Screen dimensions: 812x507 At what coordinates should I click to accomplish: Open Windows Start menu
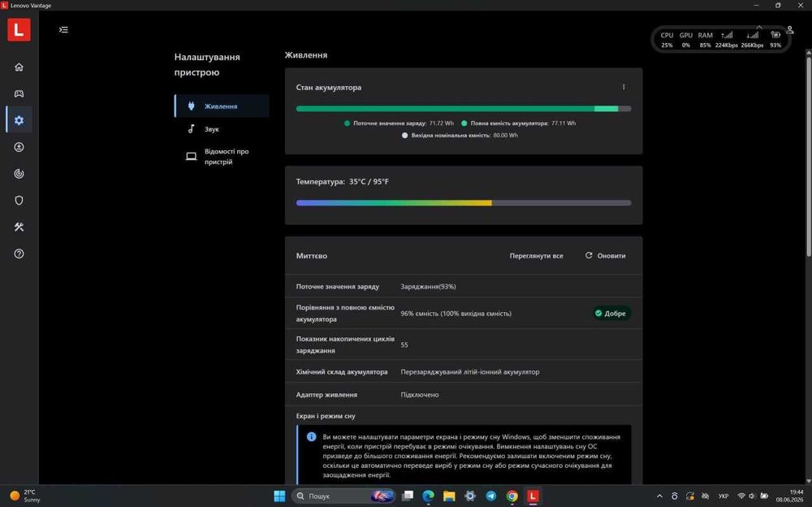click(x=279, y=496)
